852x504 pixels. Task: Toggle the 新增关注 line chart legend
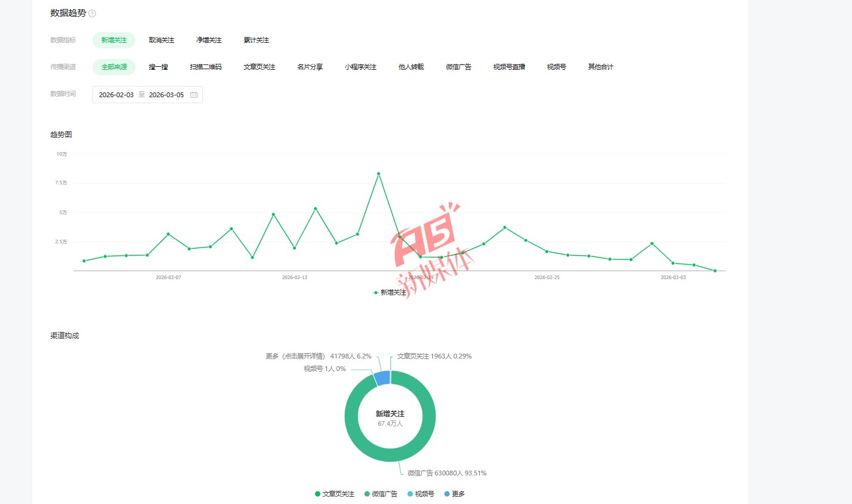(x=390, y=292)
